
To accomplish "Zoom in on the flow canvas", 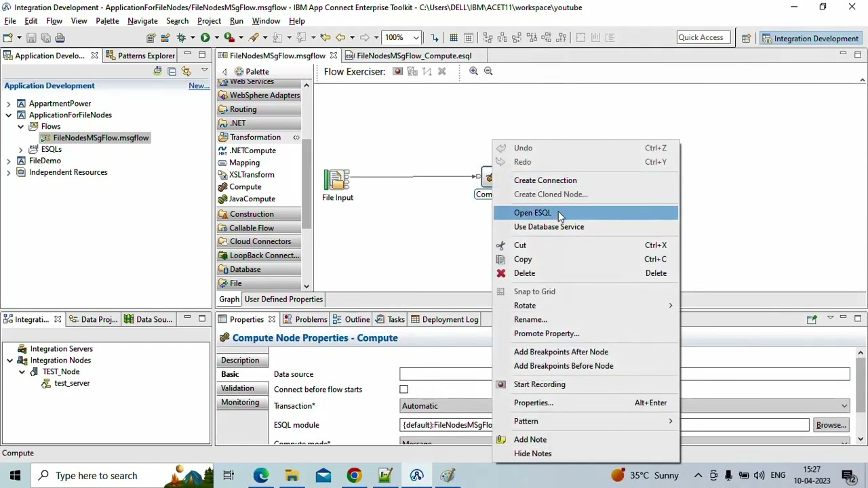I will (473, 71).
